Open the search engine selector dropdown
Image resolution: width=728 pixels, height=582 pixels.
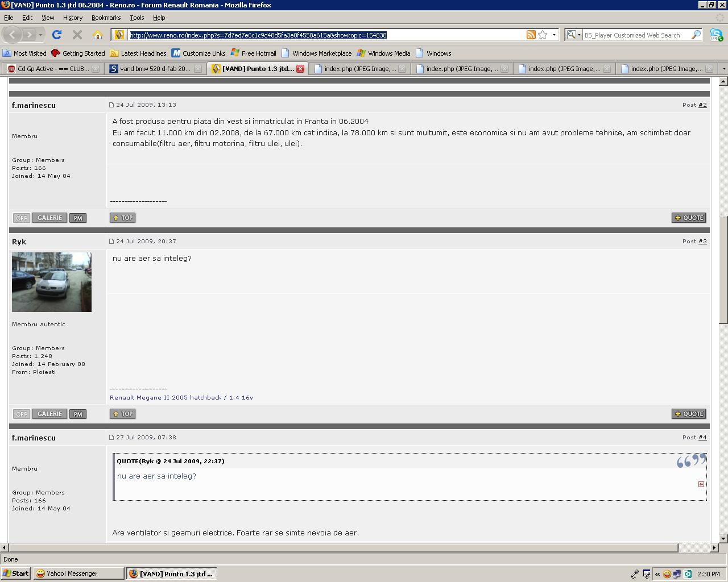pyautogui.click(x=573, y=35)
